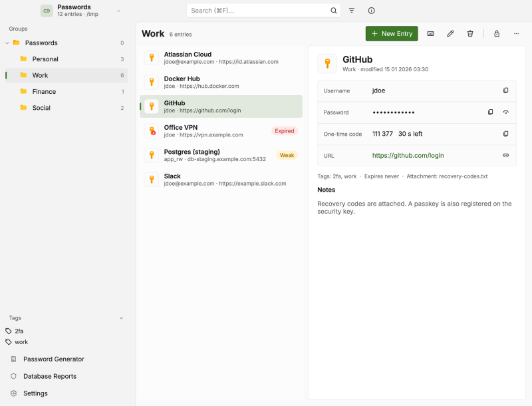Reveal the hidden password
The image size is (532, 406).
click(x=505, y=112)
